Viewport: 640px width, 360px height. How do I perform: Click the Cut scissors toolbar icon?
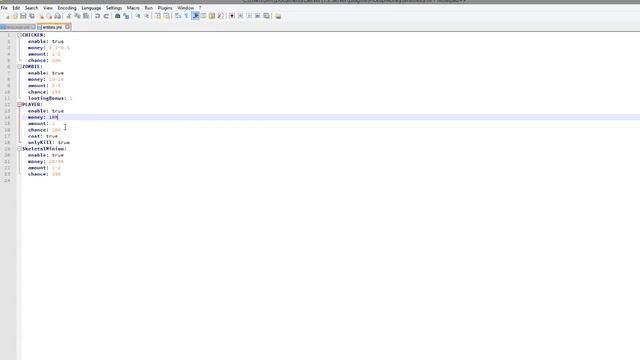(69, 16)
